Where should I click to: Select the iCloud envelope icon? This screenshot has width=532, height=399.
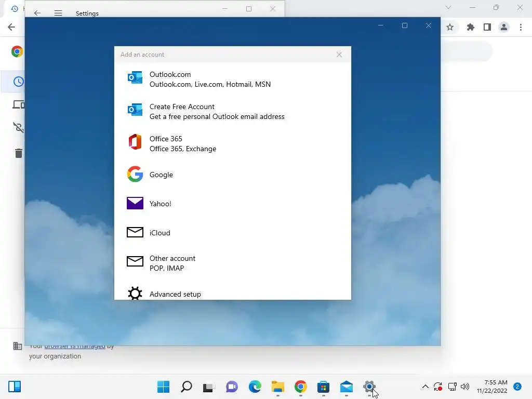pyautogui.click(x=135, y=232)
